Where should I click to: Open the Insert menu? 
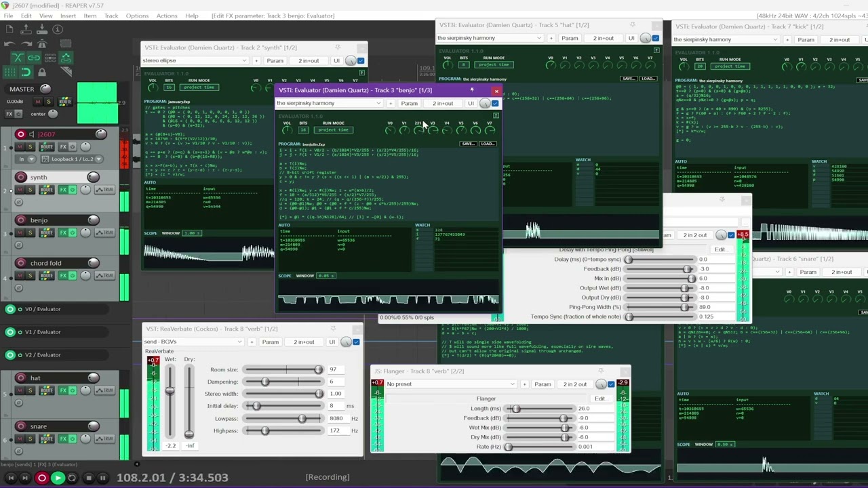(68, 16)
